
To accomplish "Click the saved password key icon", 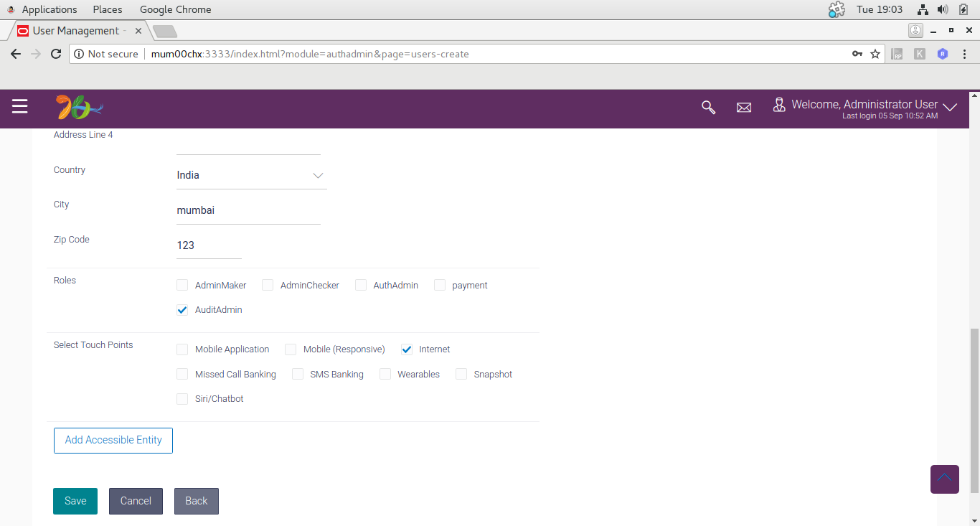I will coord(857,54).
